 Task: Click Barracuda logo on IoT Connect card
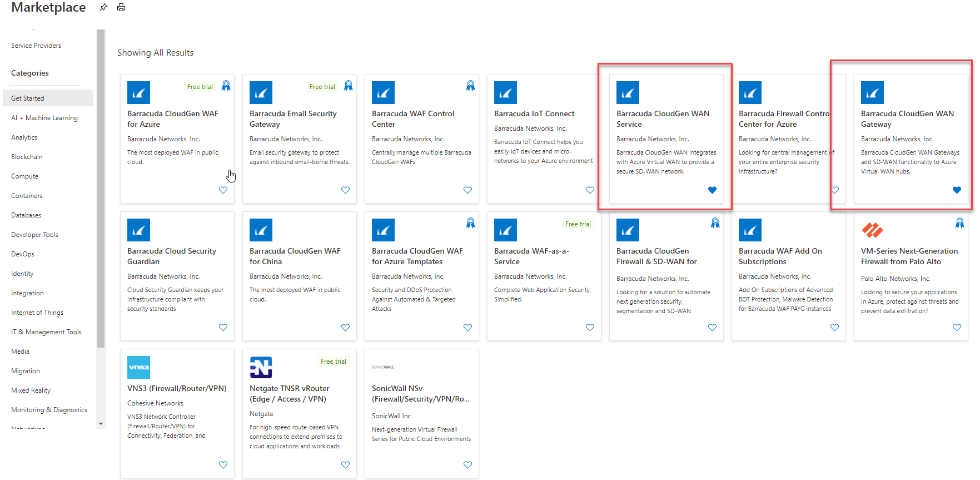coord(505,93)
